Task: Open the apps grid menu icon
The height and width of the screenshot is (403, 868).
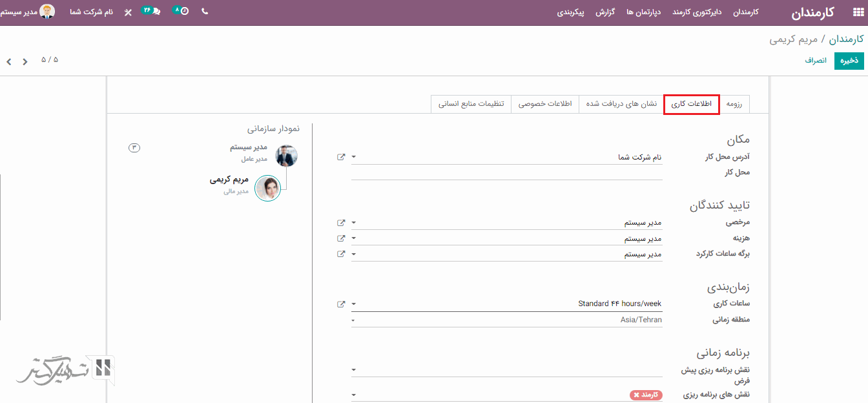Action: pyautogui.click(x=857, y=12)
